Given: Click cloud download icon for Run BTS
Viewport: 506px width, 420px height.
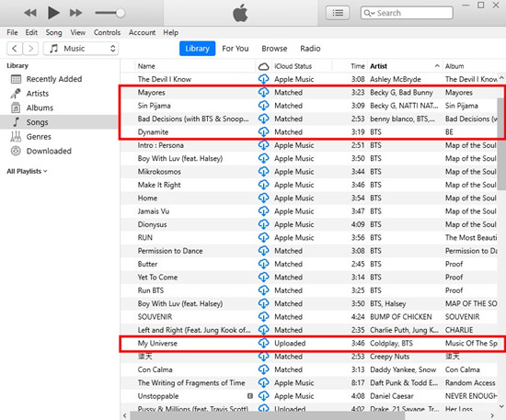Looking at the screenshot, I should [264, 290].
